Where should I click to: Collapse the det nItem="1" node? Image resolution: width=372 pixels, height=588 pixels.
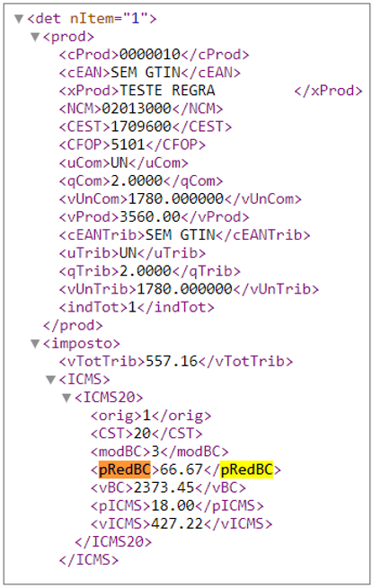coord(19,19)
